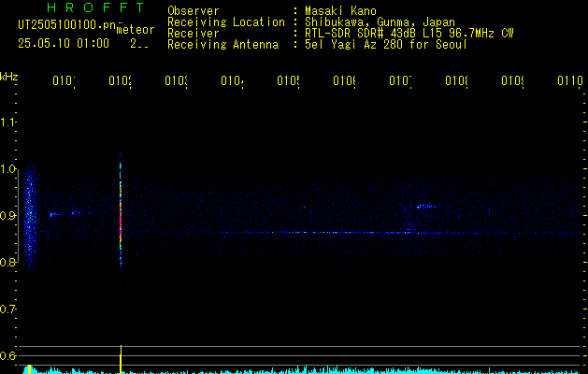Click the 0.9 frequency axis label
The width and height of the screenshot is (588, 374).
7,216
